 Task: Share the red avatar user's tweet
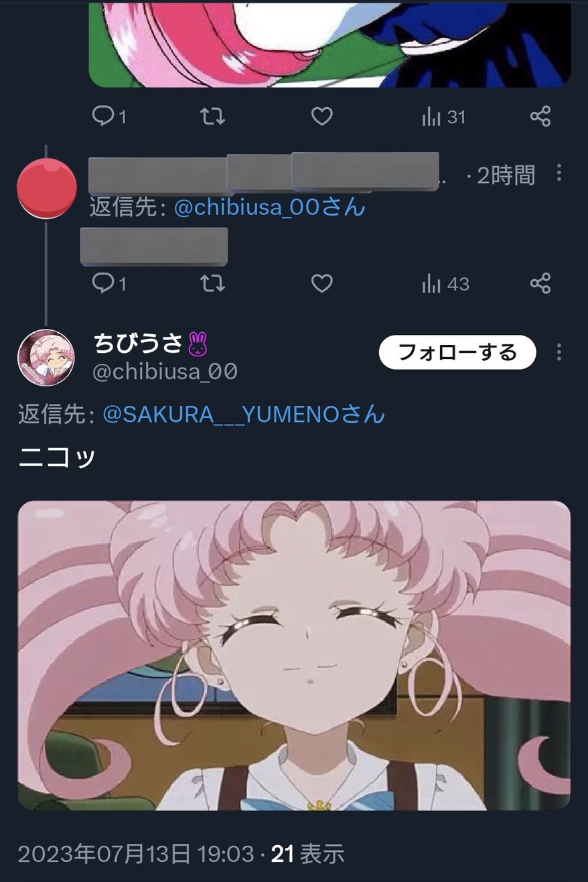pyautogui.click(x=540, y=283)
